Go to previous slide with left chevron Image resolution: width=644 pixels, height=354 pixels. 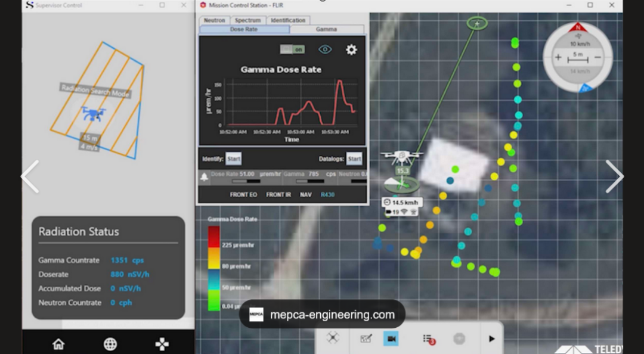pyautogui.click(x=30, y=177)
